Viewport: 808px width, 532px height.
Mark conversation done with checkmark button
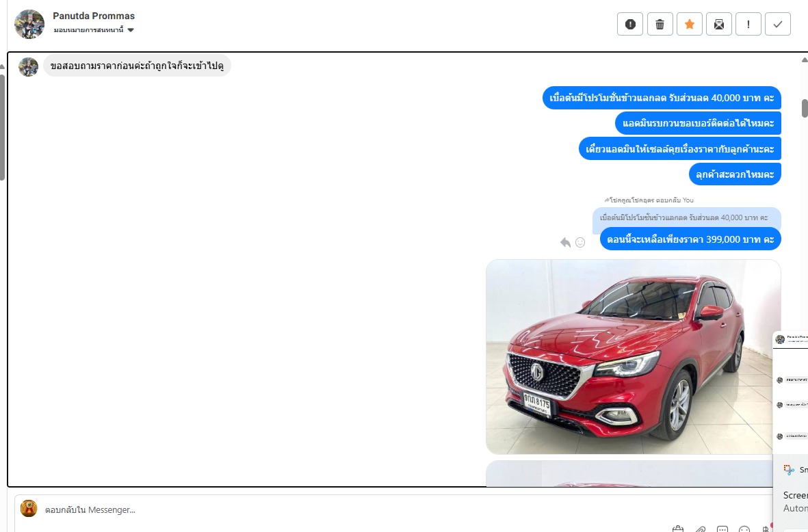point(778,24)
